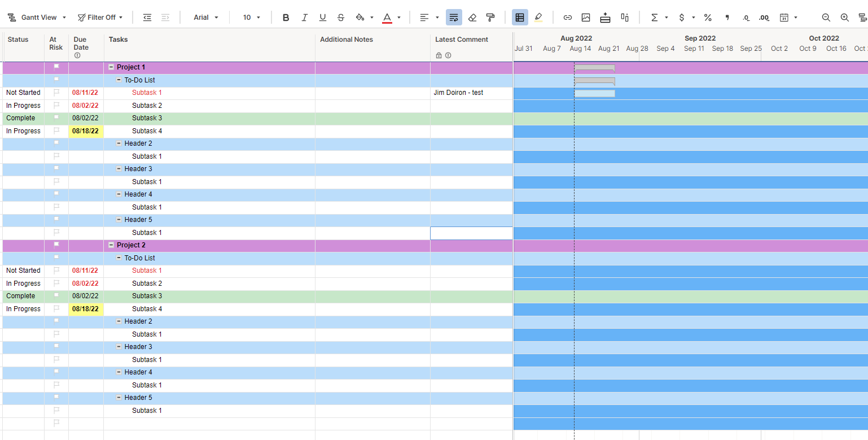The image size is (868, 440).
Task: Click the Zoom In magnifier icon
Action: pyautogui.click(x=845, y=18)
